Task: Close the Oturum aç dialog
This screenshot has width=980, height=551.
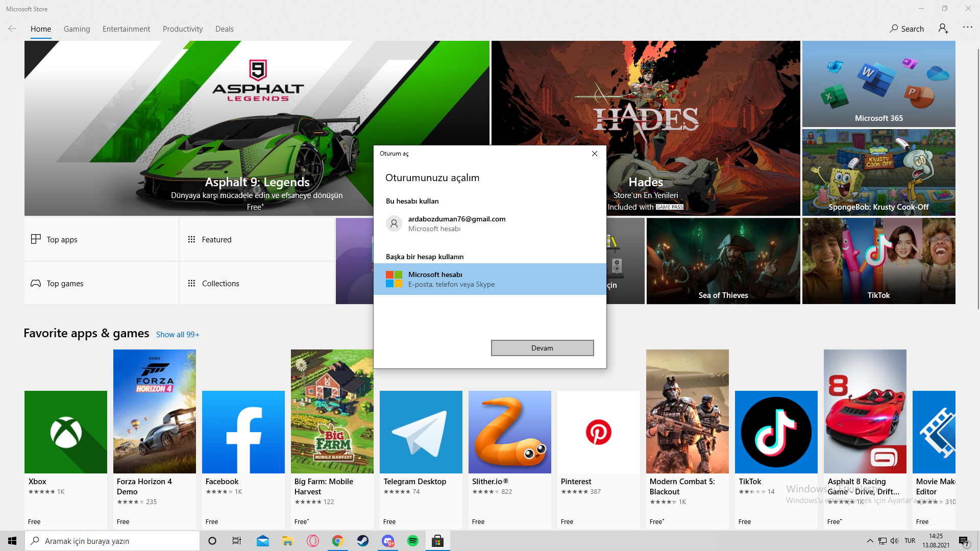Action: click(x=594, y=154)
